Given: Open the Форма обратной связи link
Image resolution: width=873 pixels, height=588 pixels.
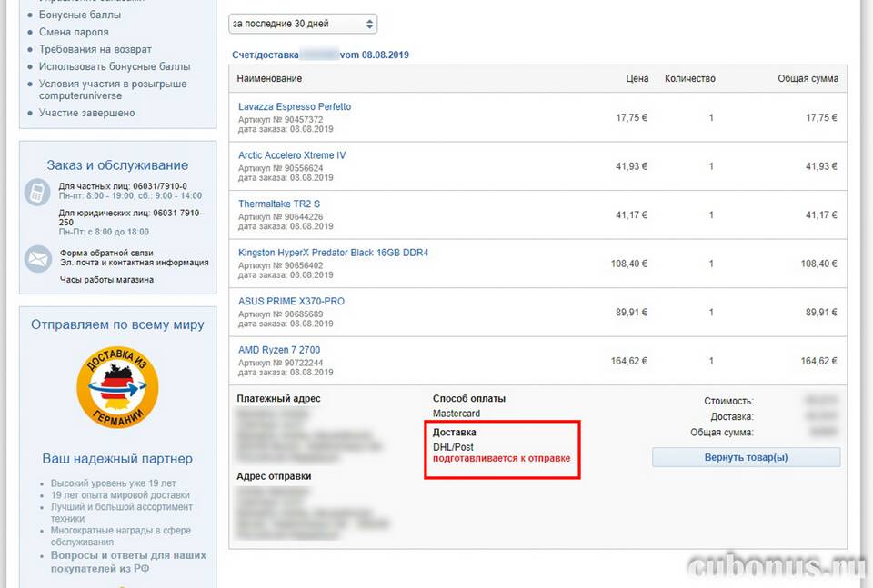Looking at the screenshot, I should tap(106, 254).
